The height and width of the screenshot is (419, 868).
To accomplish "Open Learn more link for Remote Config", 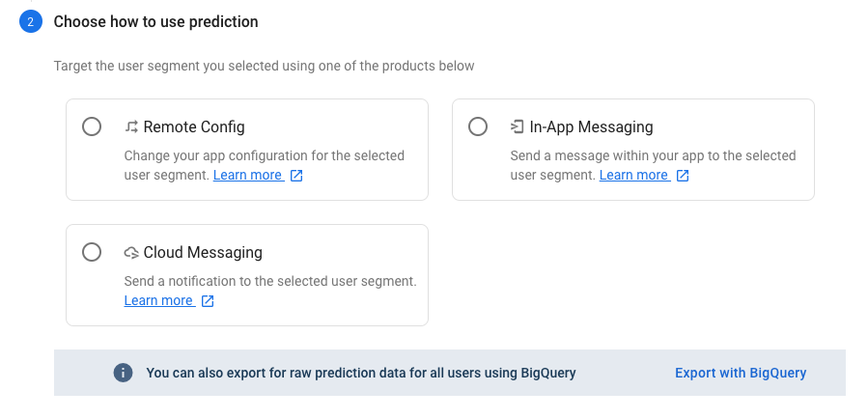I will coord(248,175).
